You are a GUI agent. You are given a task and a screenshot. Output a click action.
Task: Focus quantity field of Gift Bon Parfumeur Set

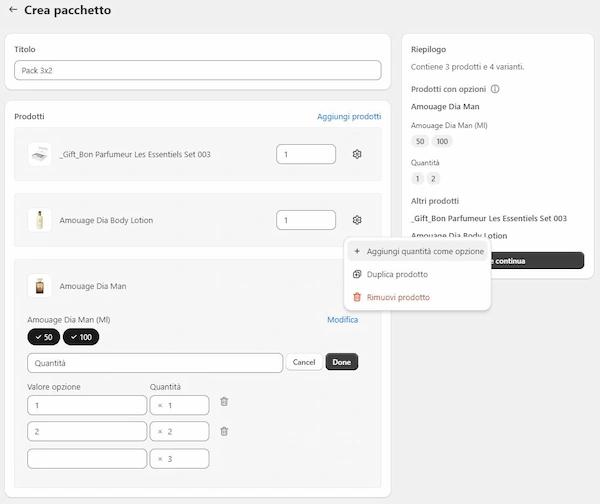(x=306, y=154)
